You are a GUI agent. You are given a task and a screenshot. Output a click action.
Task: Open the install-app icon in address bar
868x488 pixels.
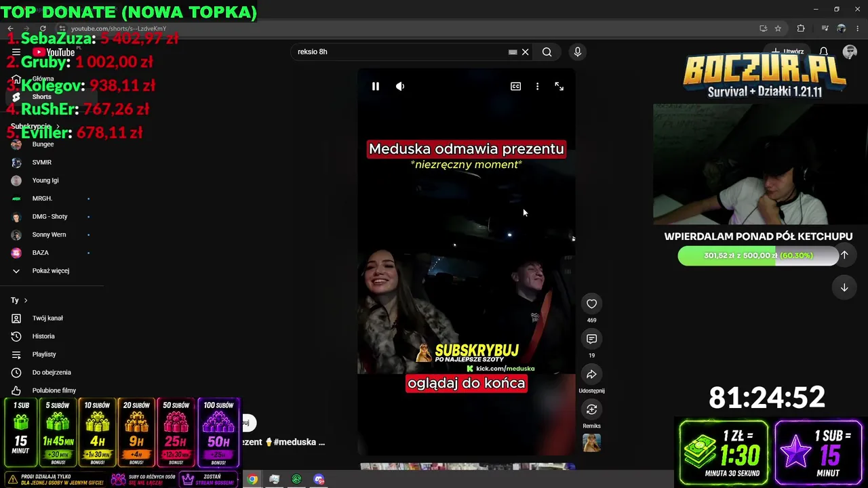(x=763, y=28)
